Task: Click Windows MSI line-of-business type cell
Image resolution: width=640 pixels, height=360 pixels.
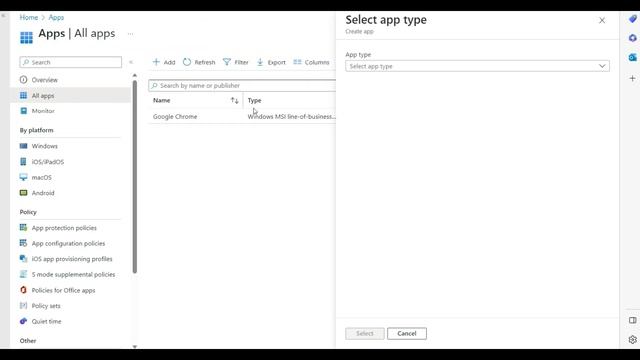Action: (291, 117)
